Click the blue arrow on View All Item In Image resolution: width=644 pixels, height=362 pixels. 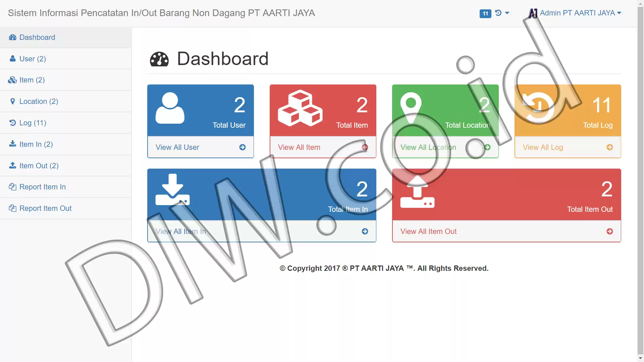(x=365, y=231)
